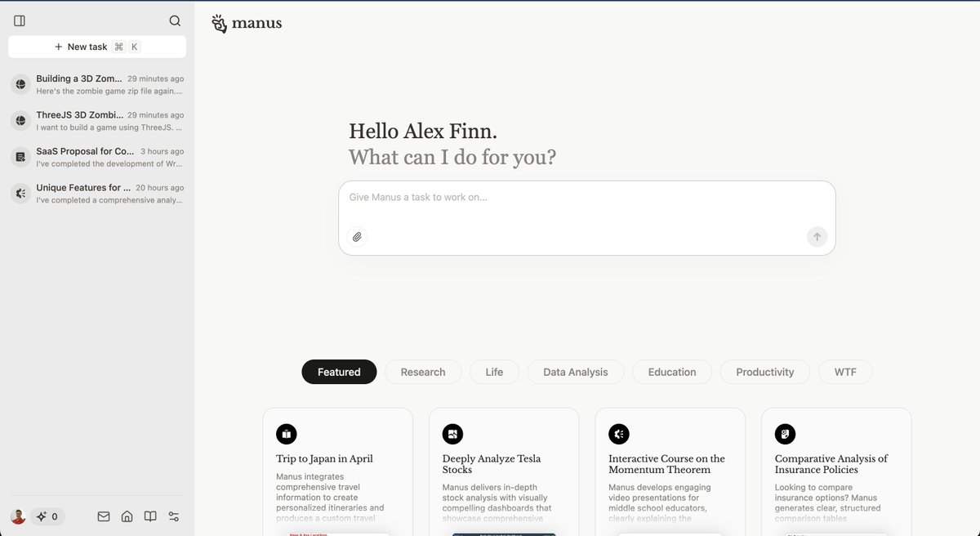Click the Momentum Theorem card icon

coord(619,434)
